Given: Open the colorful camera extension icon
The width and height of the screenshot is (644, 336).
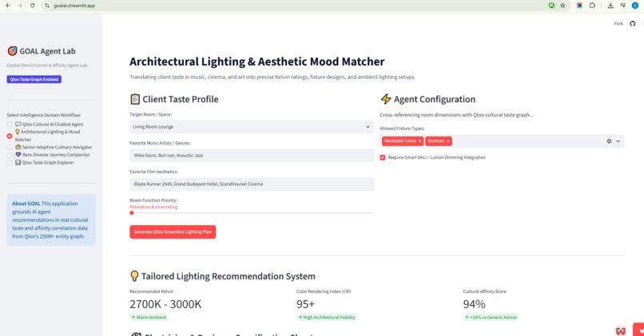Looking at the screenshot, I should (x=579, y=6).
